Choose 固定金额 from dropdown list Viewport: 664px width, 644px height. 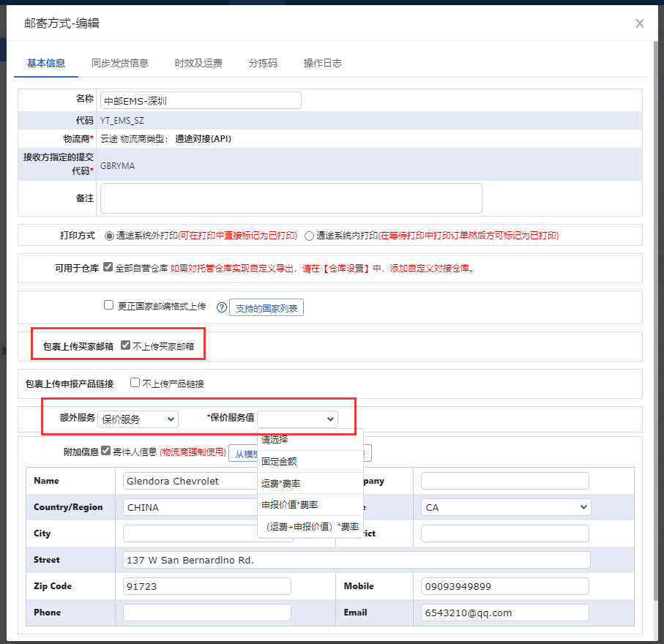[279, 462]
